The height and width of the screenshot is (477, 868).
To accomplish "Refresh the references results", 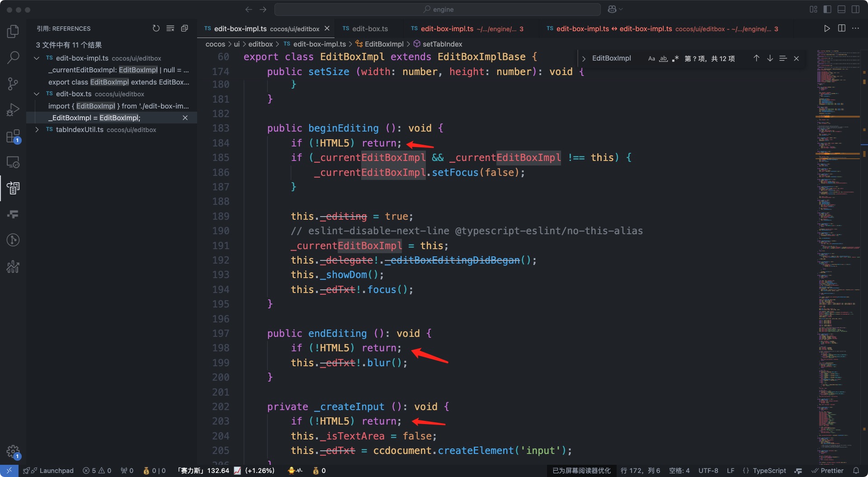I will (156, 28).
